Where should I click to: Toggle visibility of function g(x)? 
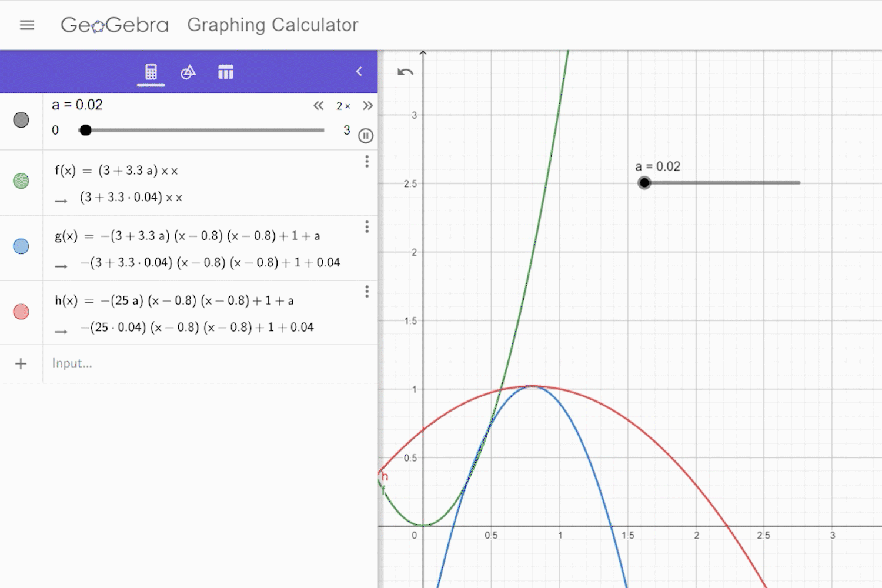coord(21,246)
